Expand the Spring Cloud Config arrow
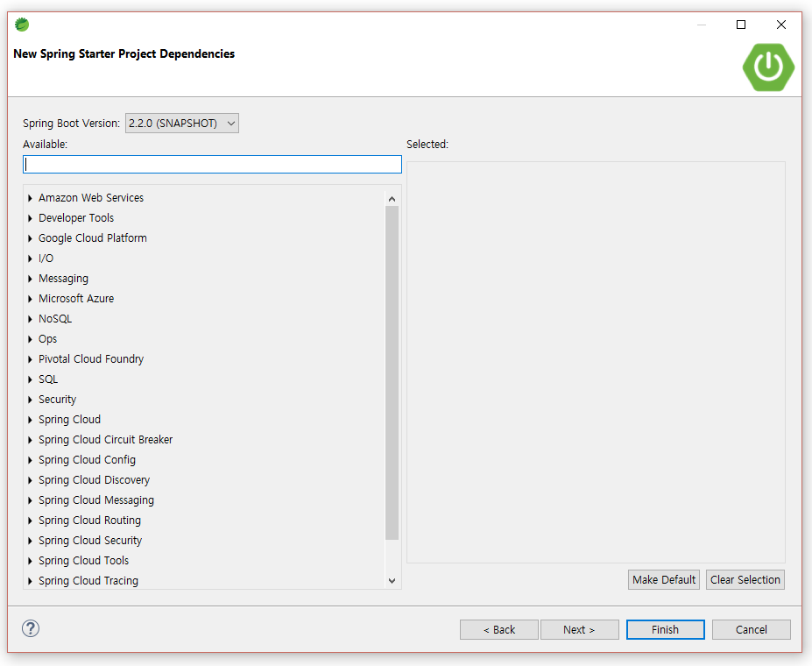The height and width of the screenshot is (666, 812). point(30,460)
